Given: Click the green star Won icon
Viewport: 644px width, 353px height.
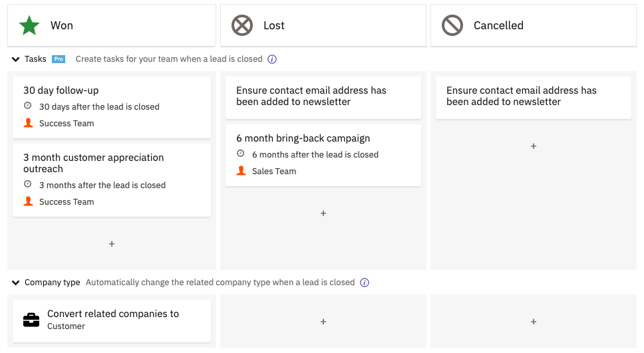Looking at the screenshot, I should (x=29, y=25).
